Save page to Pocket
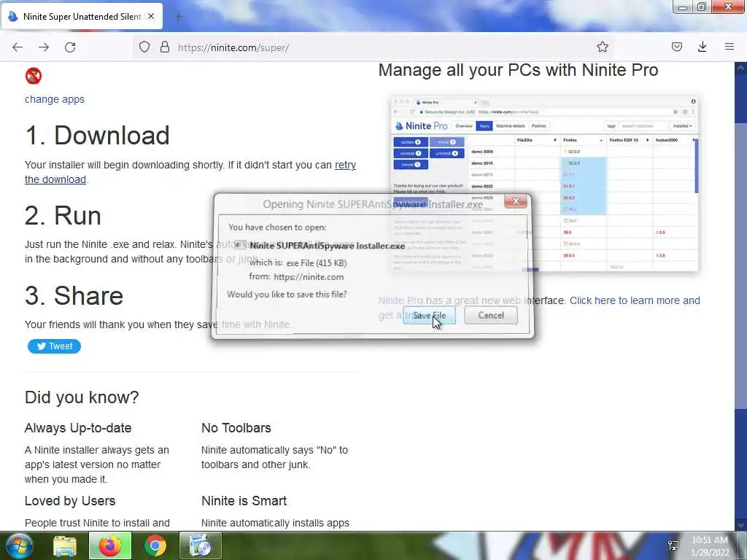The width and height of the screenshot is (747, 560). [676, 47]
